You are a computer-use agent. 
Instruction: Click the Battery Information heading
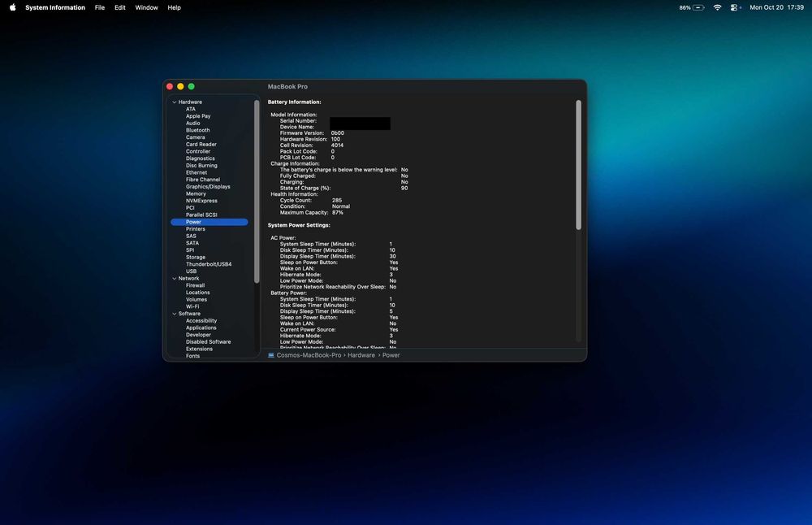(294, 102)
